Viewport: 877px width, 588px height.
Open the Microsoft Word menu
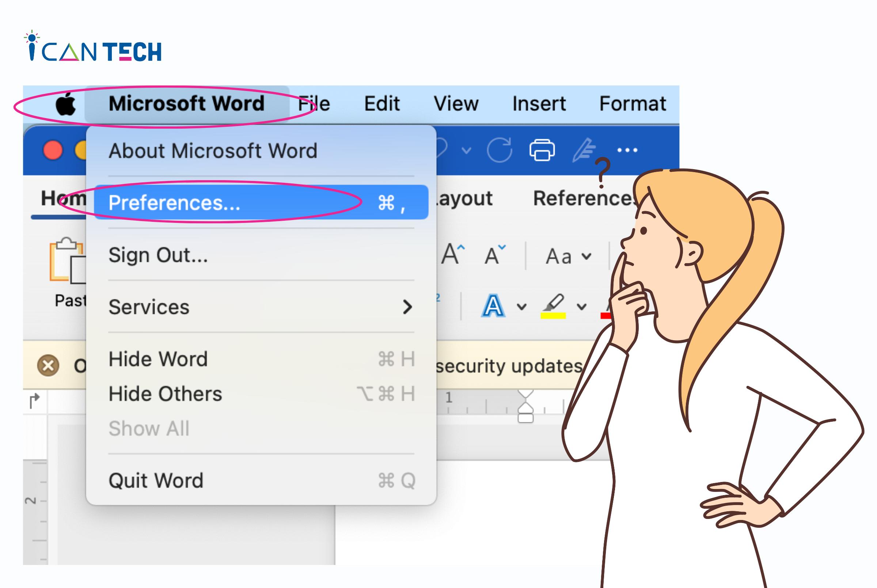click(x=187, y=104)
